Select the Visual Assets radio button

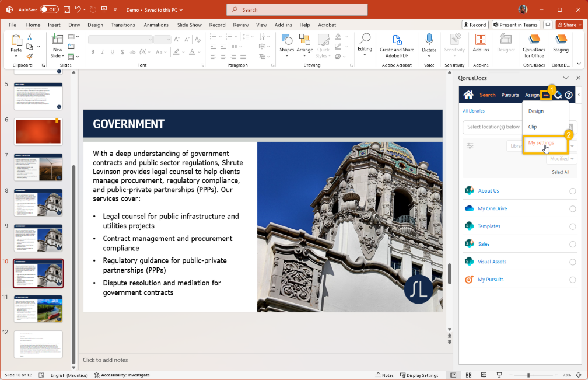(x=572, y=262)
